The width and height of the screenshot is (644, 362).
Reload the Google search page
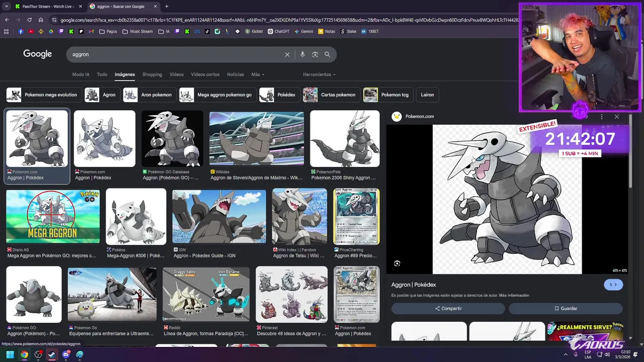point(29,20)
